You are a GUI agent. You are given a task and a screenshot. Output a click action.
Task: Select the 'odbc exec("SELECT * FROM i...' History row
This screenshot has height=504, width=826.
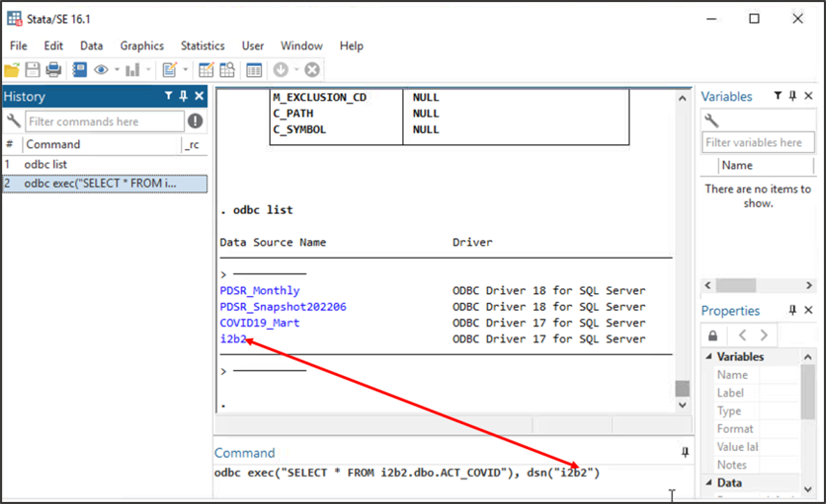point(105,183)
